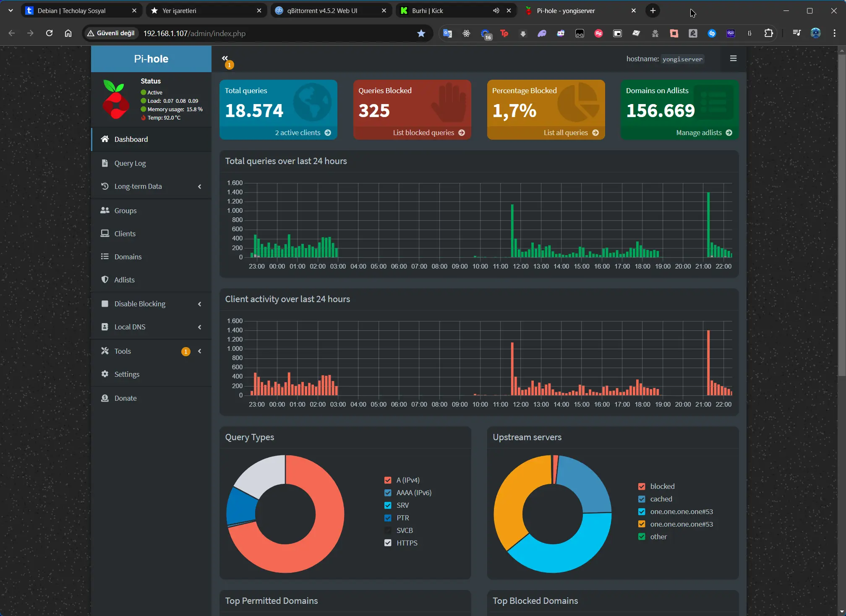Toggle the blocked upstream checkbox

pyautogui.click(x=642, y=486)
